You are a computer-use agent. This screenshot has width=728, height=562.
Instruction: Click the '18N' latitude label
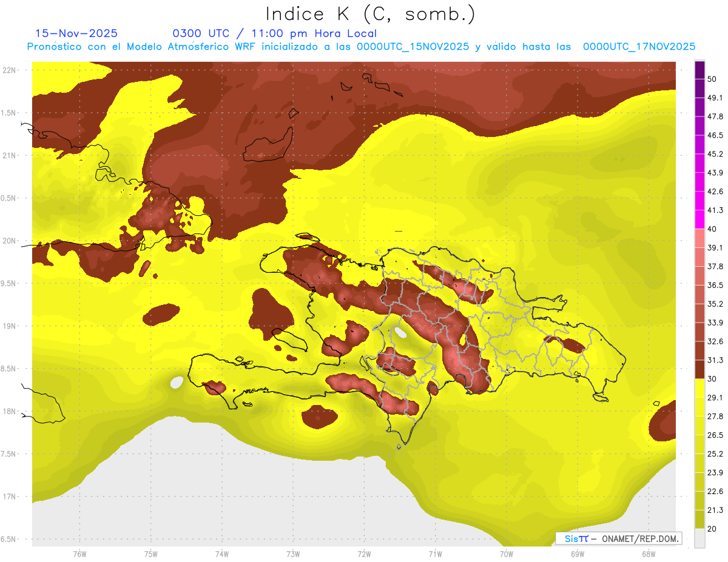tap(9, 412)
